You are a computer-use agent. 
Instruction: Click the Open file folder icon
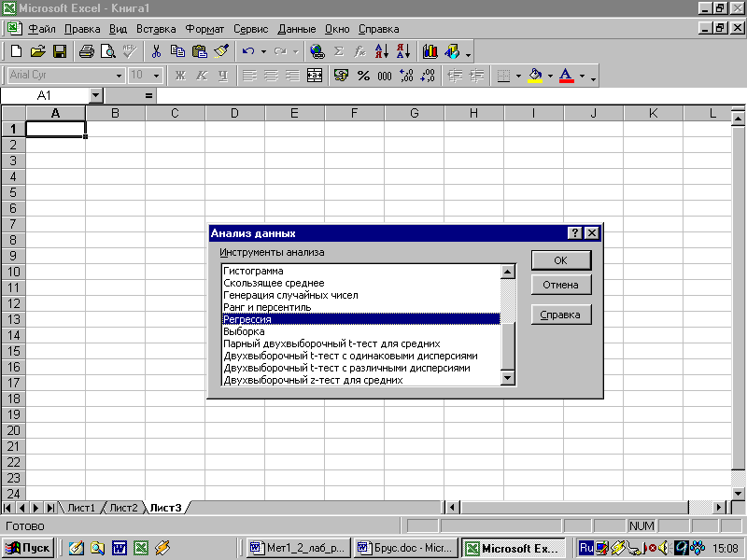[x=37, y=51]
